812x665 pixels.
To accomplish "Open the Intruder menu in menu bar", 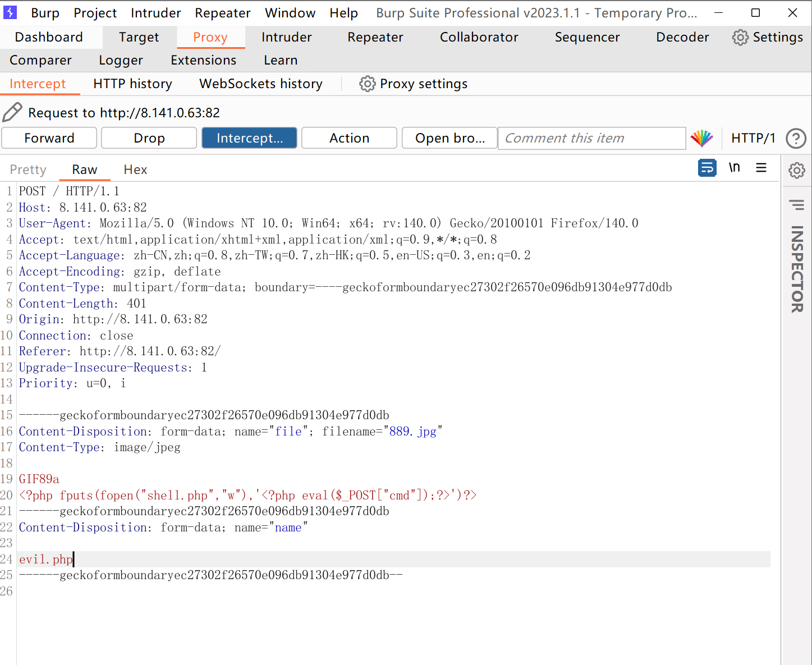I will 155,13.
